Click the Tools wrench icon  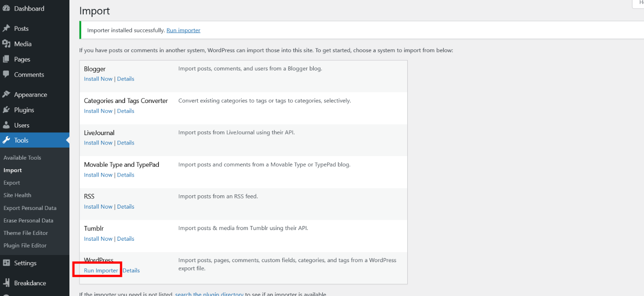click(6, 140)
